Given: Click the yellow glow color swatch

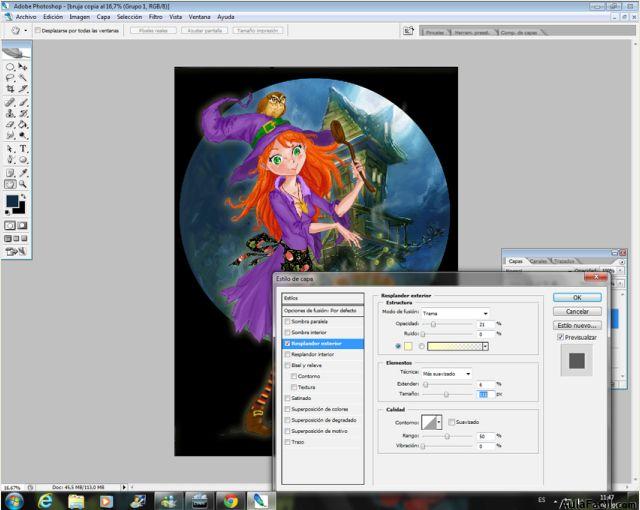Looking at the screenshot, I should point(408,346).
